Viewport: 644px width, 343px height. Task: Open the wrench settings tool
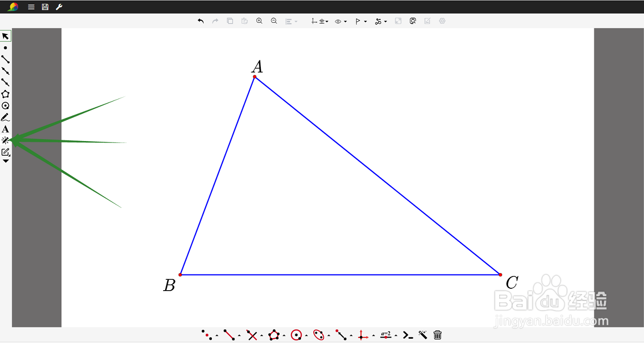click(59, 7)
